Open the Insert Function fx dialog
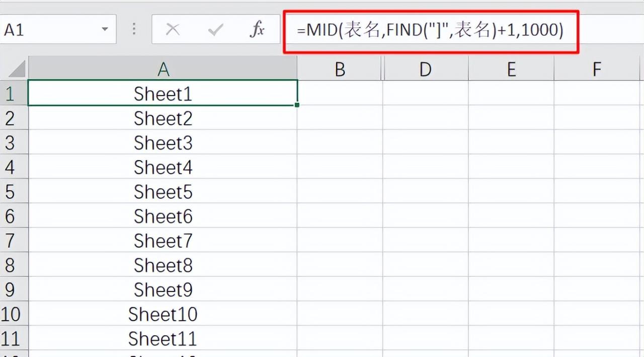644x357 pixels. point(257,30)
